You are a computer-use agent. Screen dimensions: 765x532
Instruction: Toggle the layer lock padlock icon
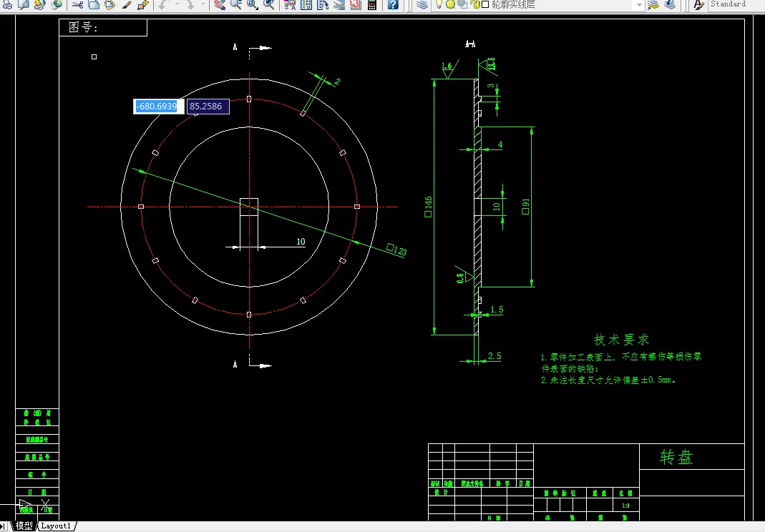tap(474, 4)
